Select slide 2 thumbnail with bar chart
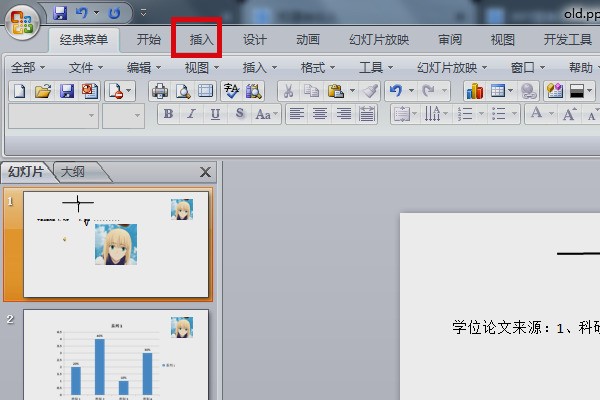The height and width of the screenshot is (400, 600). coord(116,355)
